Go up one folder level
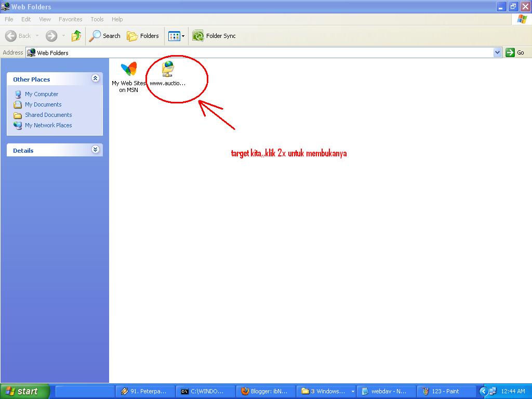The width and height of the screenshot is (532, 399). point(76,36)
